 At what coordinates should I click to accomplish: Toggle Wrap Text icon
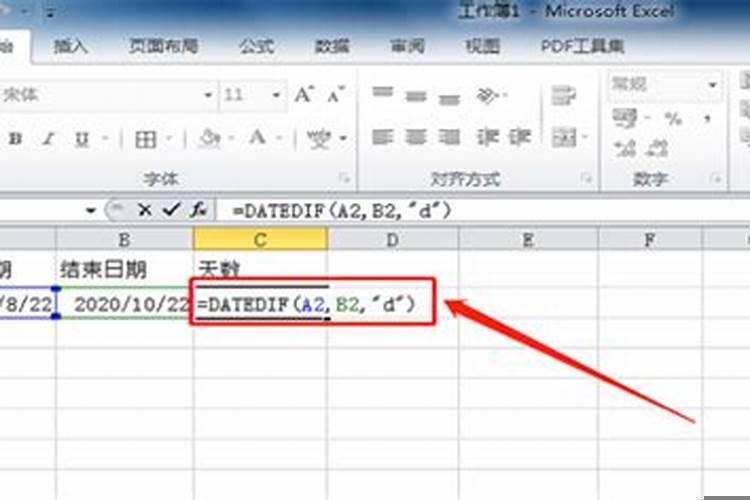coord(563,95)
